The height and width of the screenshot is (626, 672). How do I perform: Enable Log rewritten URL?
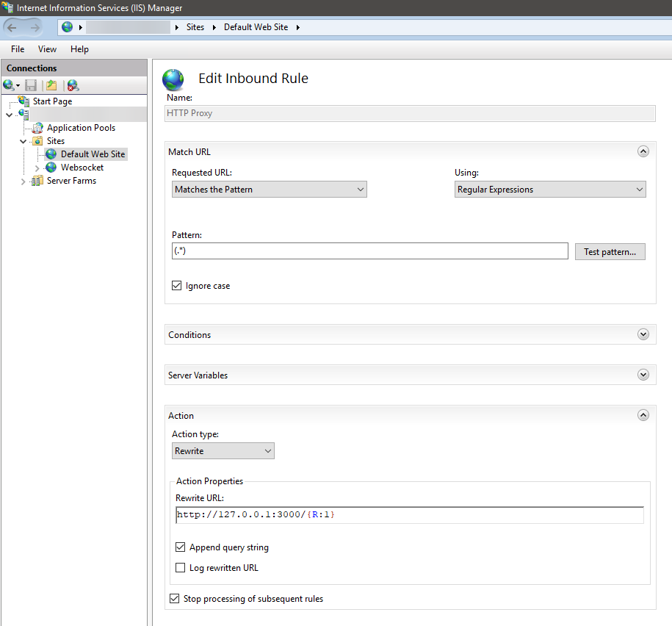pos(180,567)
